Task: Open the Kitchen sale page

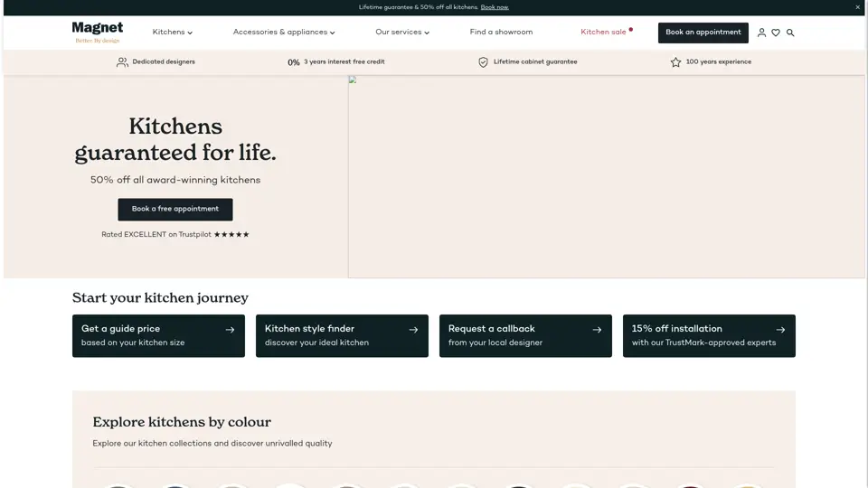Action: [x=603, y=33]
